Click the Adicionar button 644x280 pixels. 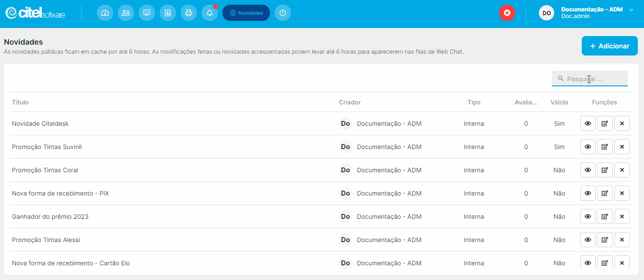point(610,46)
